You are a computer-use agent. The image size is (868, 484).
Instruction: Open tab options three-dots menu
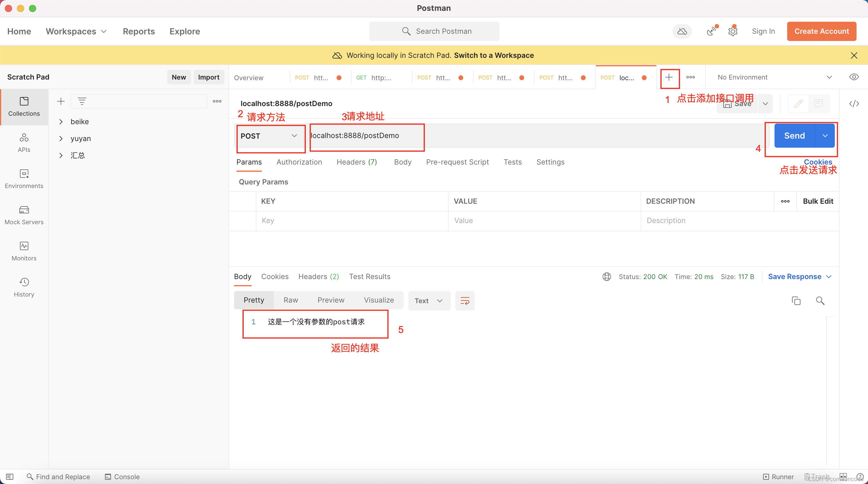690,77
